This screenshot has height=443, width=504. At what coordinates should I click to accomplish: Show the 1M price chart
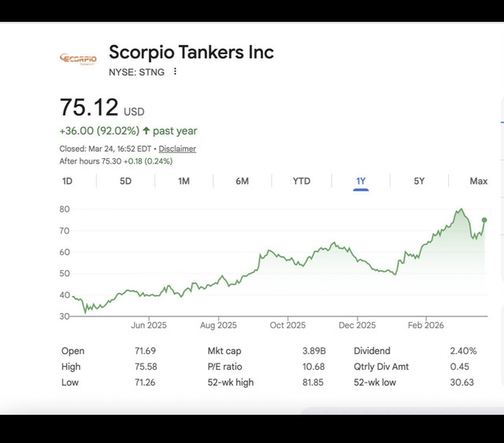[183, 181]
